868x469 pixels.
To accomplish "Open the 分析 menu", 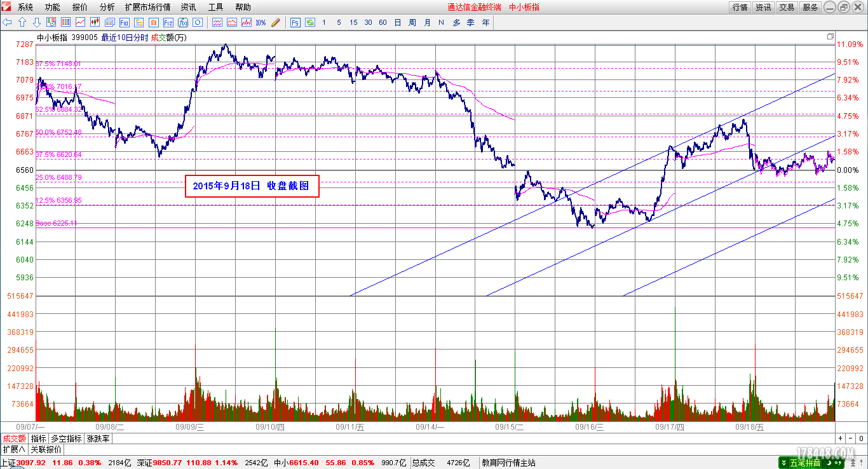I will point(107,7).
